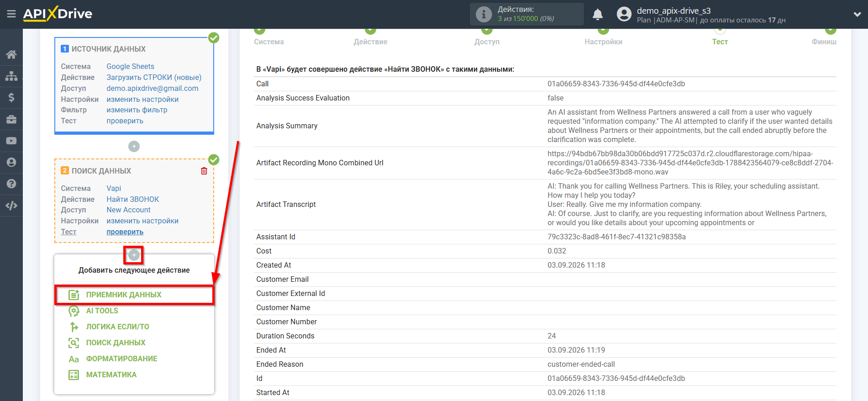This screenshot has width=868, height=401.
Task: Open the briefcase icon in sidebar
Action: [11, 119]
